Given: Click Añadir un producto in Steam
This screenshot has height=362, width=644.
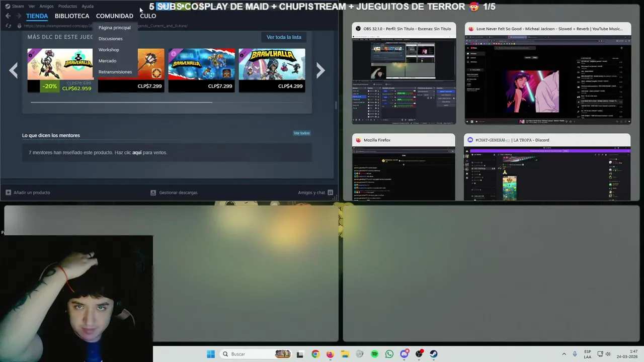Looking at the screenshot, I should (x=28, y=193).
